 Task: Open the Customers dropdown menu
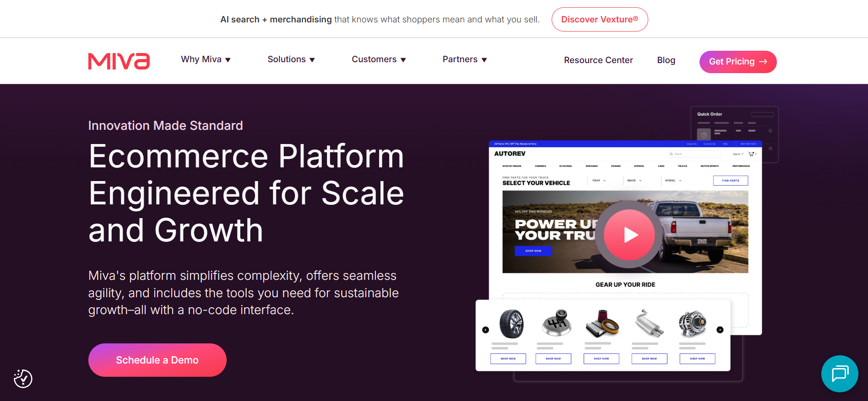379,59
